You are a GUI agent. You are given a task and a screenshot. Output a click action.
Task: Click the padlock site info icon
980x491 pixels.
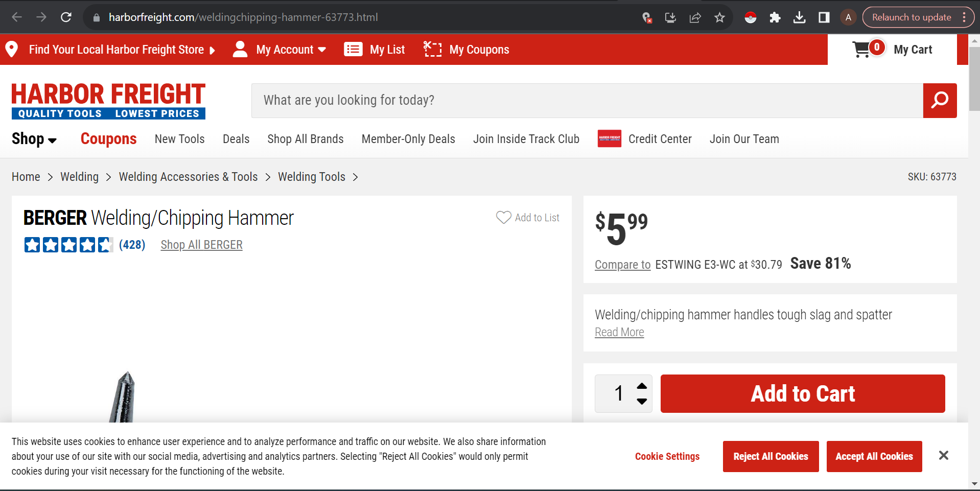point(97,17)
